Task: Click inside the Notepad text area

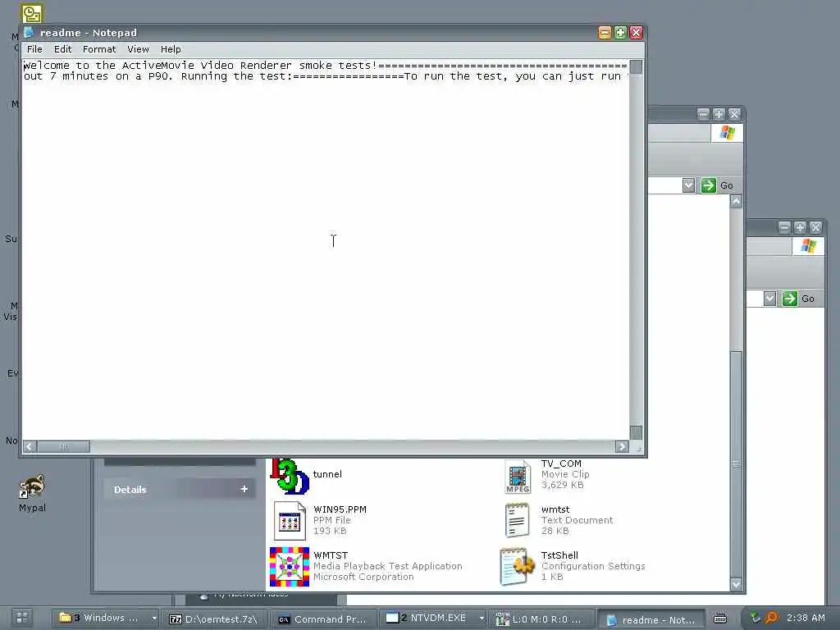Action: 326,249
